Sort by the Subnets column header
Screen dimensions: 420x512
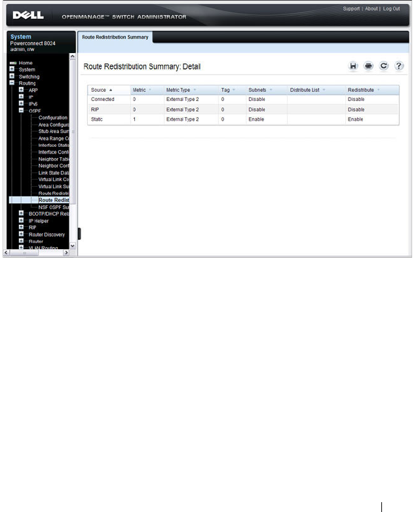[x=266, y=90]
